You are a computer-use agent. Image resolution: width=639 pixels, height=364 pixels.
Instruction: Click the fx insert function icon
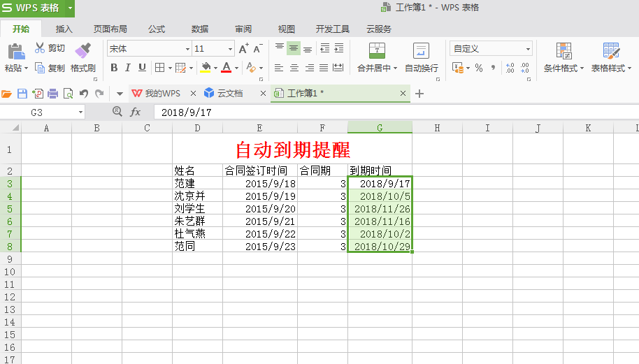[136, 112]
